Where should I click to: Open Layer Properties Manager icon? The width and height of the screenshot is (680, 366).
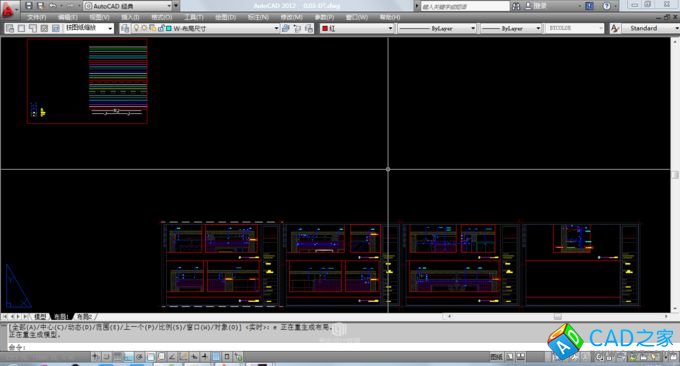125,28
